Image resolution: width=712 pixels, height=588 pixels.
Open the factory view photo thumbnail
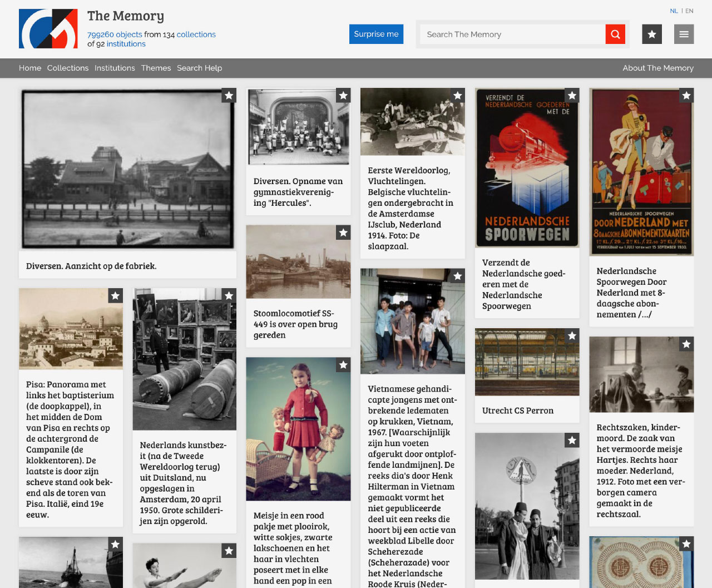coord(127,169)
